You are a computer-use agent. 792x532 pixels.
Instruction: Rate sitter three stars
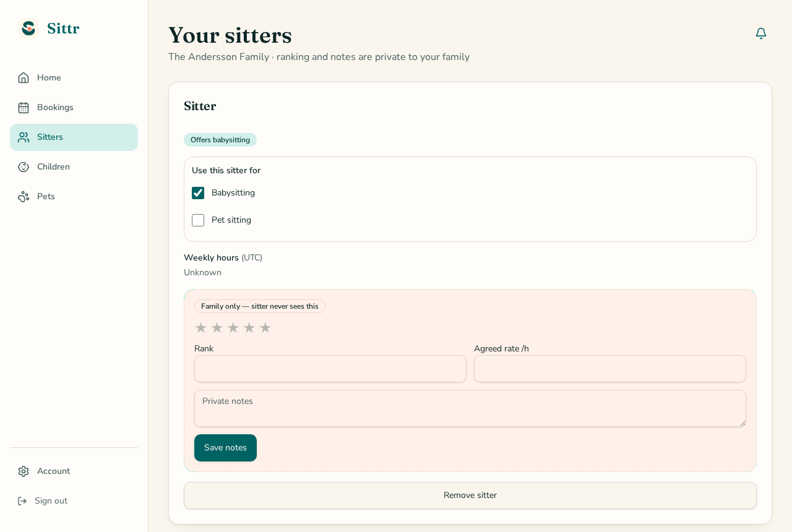click(233, 328)
